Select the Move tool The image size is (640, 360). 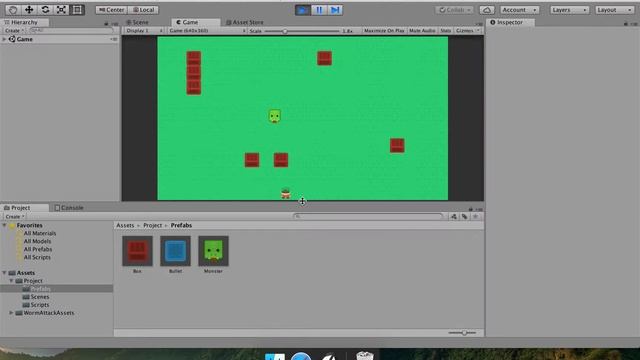(x=29, y=10)
